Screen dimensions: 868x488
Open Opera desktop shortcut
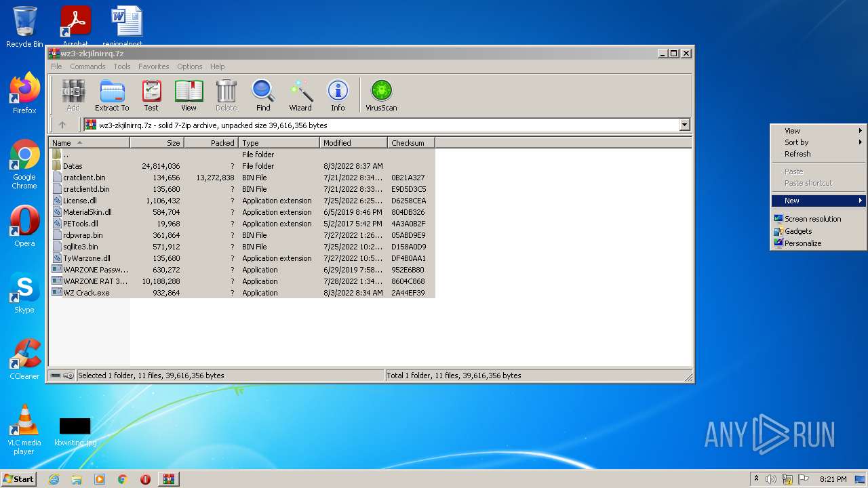click(24, 226)
